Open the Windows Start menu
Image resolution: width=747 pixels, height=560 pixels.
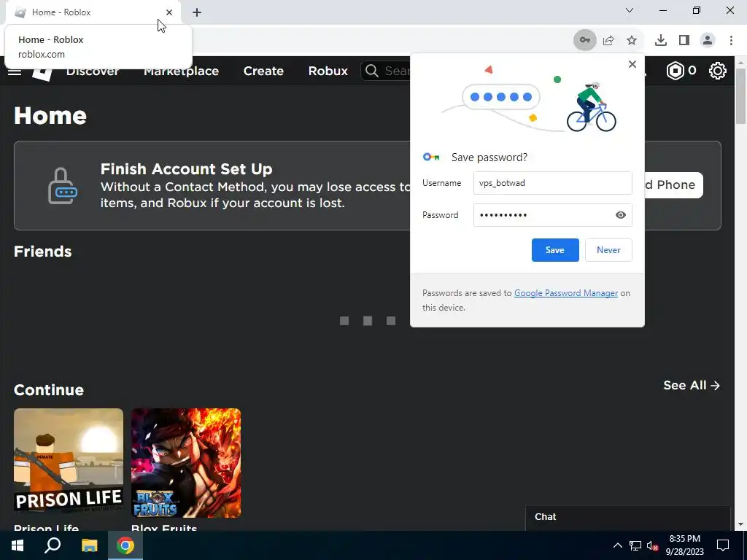18,545
